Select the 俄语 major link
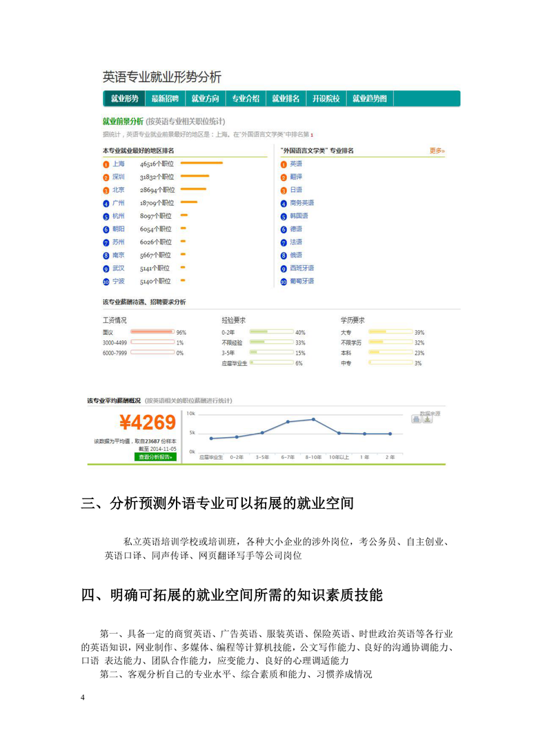This screenshot has width=534, height=756. point(297,255)
